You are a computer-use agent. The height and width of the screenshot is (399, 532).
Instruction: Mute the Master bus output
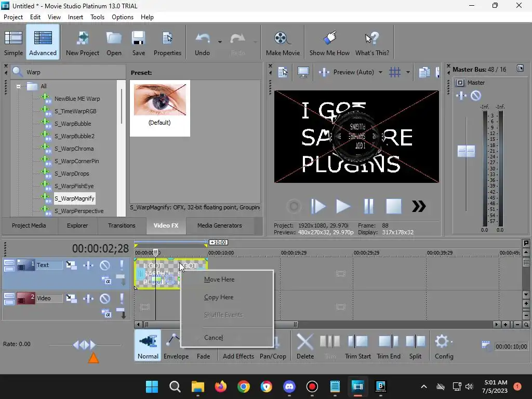(476, 96)
